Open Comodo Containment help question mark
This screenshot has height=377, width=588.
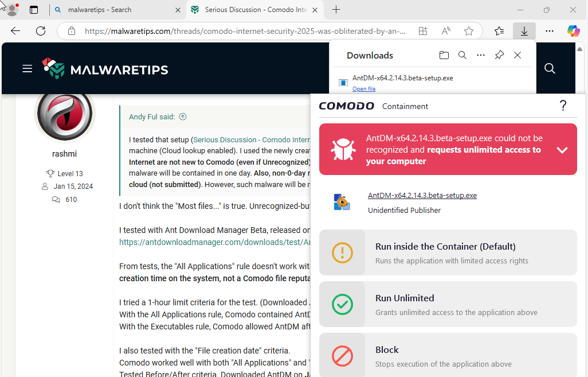tap(563, 106)
